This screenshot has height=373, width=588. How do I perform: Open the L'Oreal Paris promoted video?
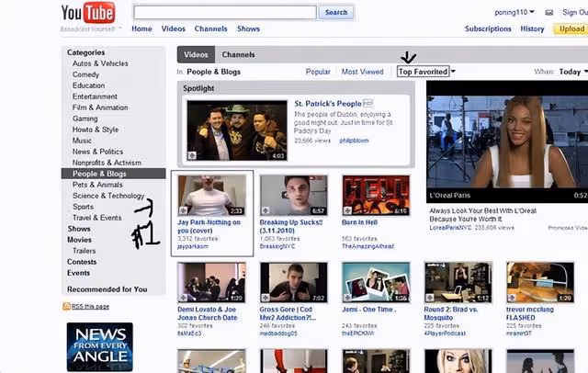pyautogui.click(x=507, y=141)
